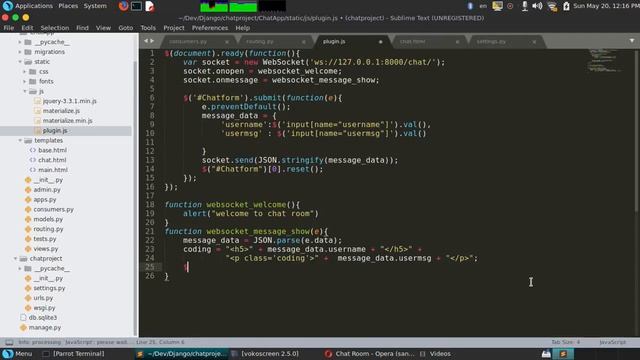The width and height of the screenshot is (640, 360).
Task: Expand the __pycache__ folder under ChatApp
Action: point(20,42)
